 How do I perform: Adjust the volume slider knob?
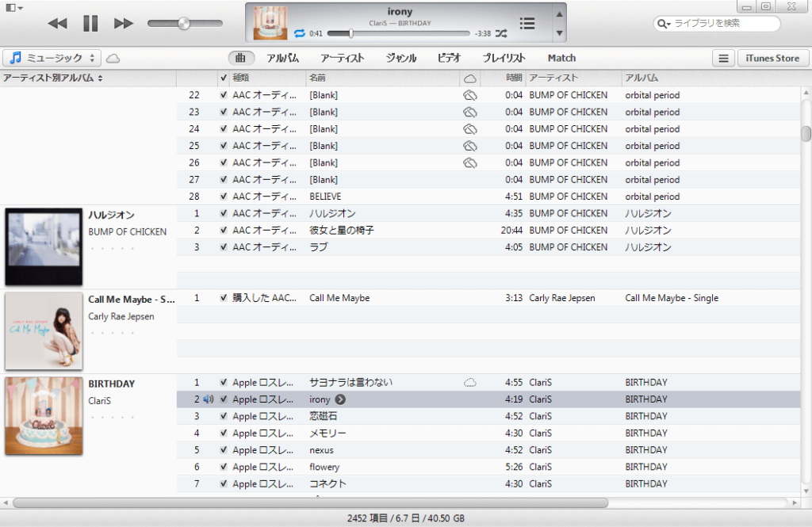(x=184, y=23)
